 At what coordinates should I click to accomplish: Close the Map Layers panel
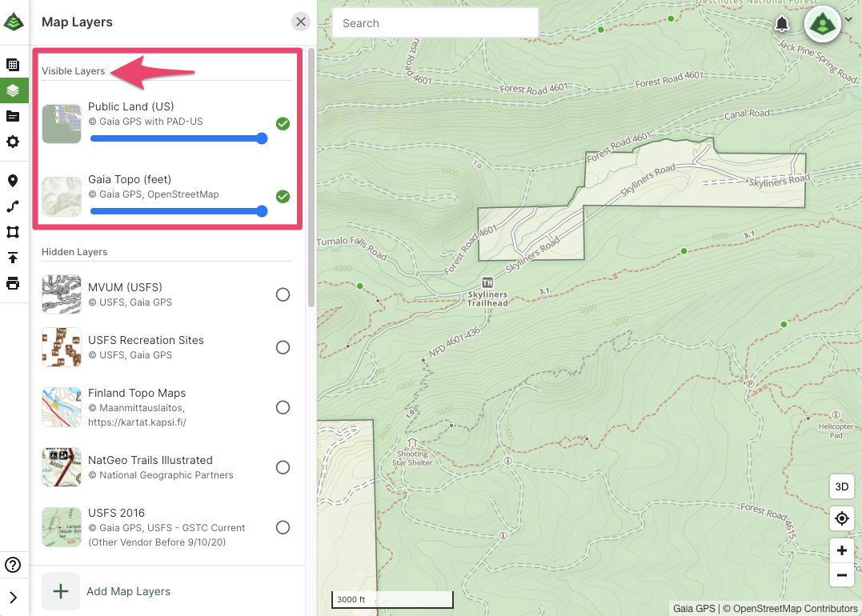[x=301, y=22]
